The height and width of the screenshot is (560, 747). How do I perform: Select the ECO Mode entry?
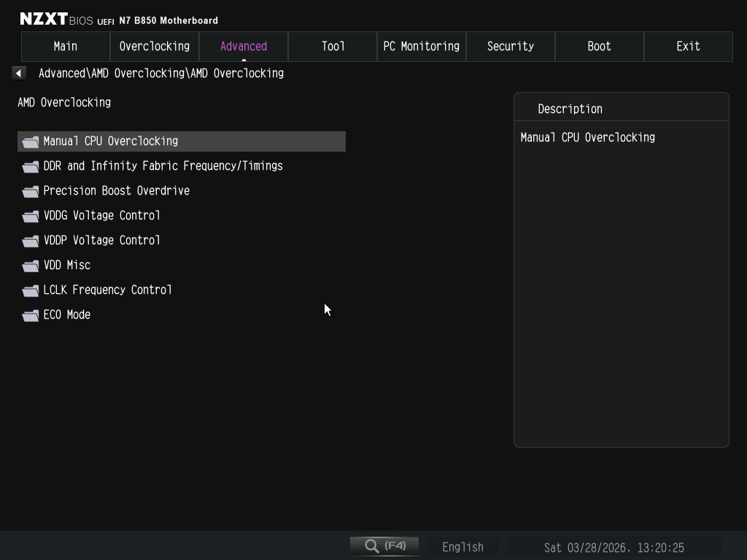pyautogui.click(x=182, y=315)
